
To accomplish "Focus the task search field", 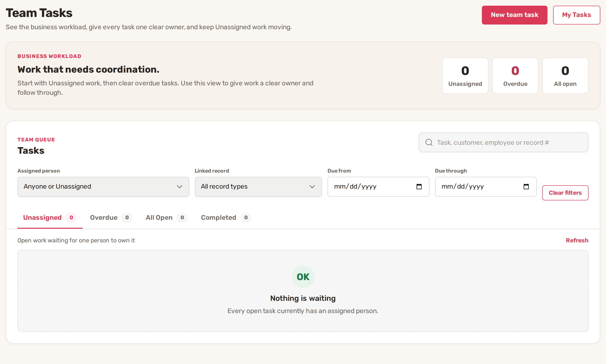I will coord(503,142).
